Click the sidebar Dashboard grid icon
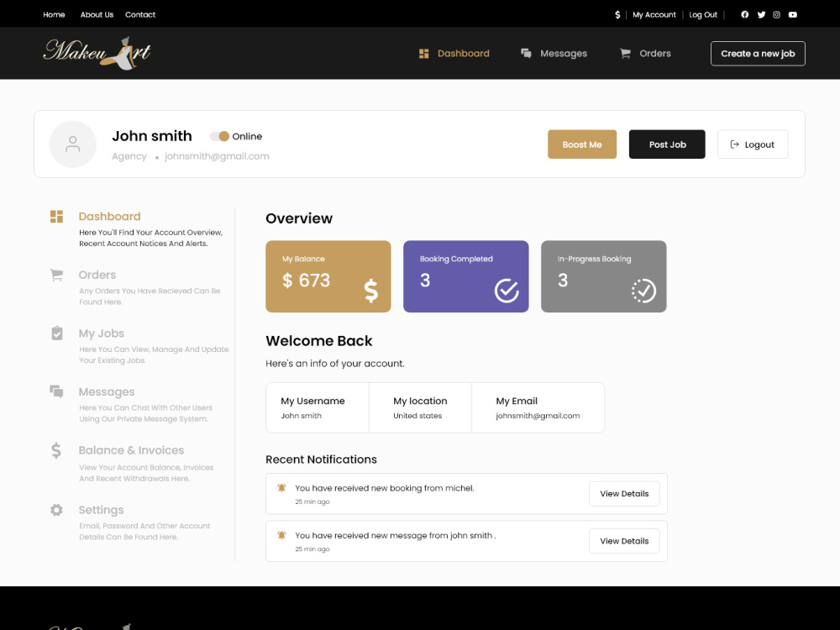 tap(56, 217)
